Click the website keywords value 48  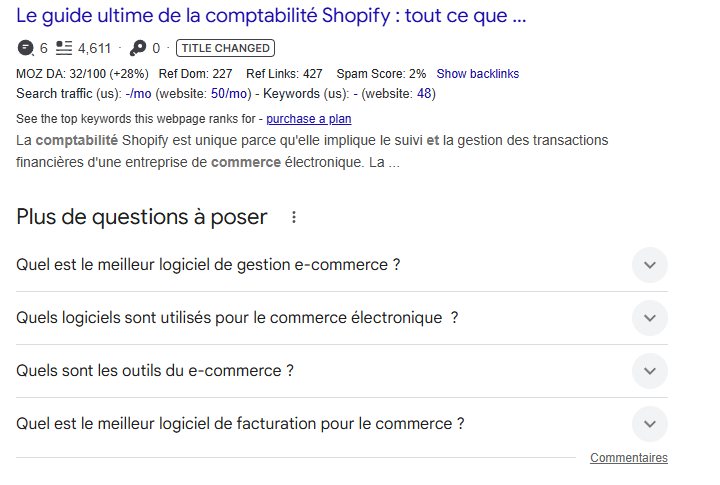pos(425,94)
